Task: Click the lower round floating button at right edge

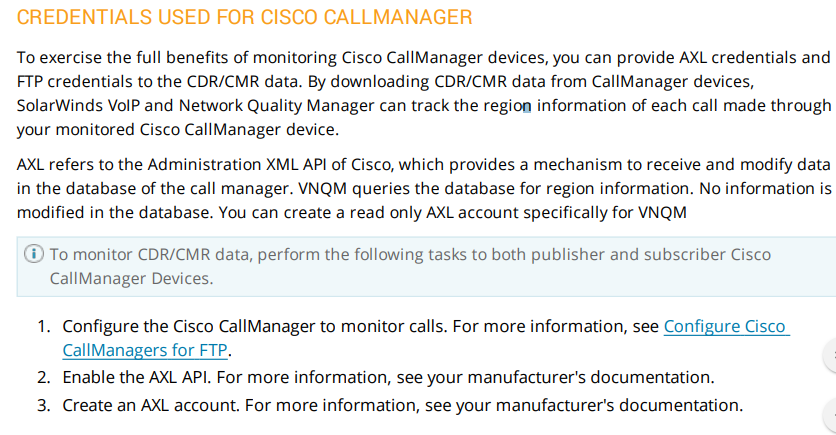Action: click(830, 415)
